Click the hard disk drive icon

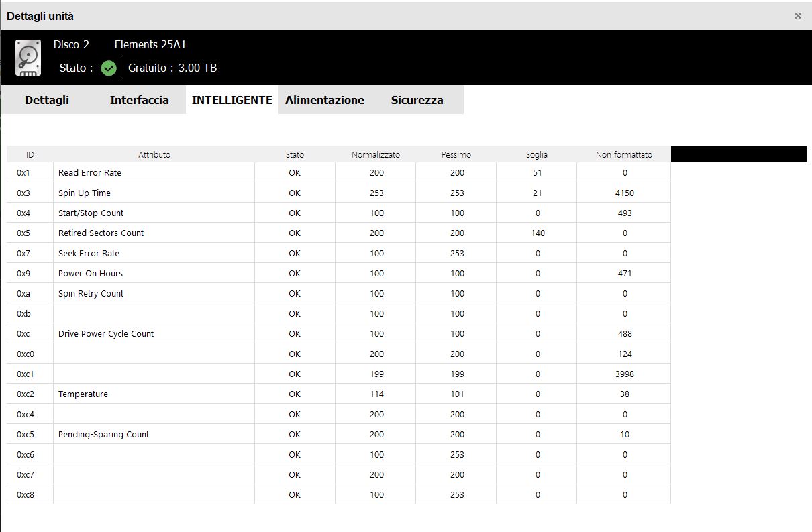(x=28, y=57)
